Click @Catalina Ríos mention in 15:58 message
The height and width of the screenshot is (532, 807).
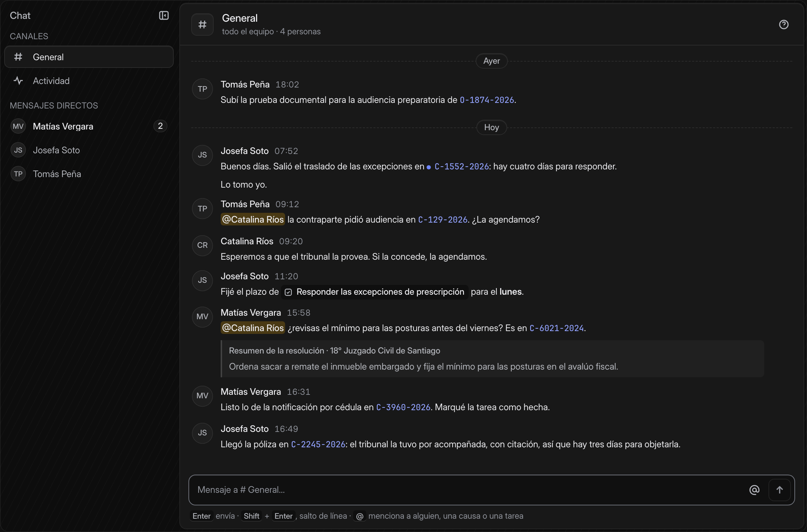click(253, 328)
